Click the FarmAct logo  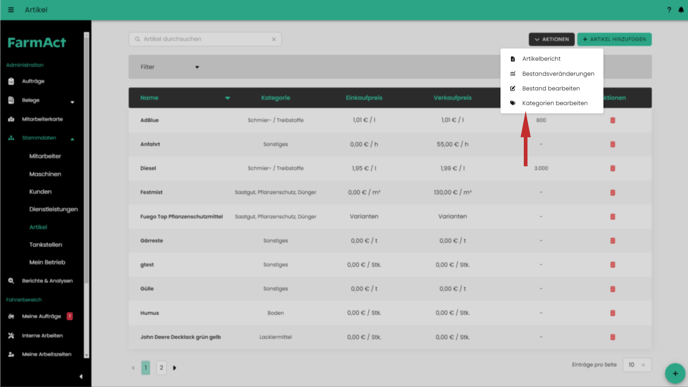pos(36,43)
